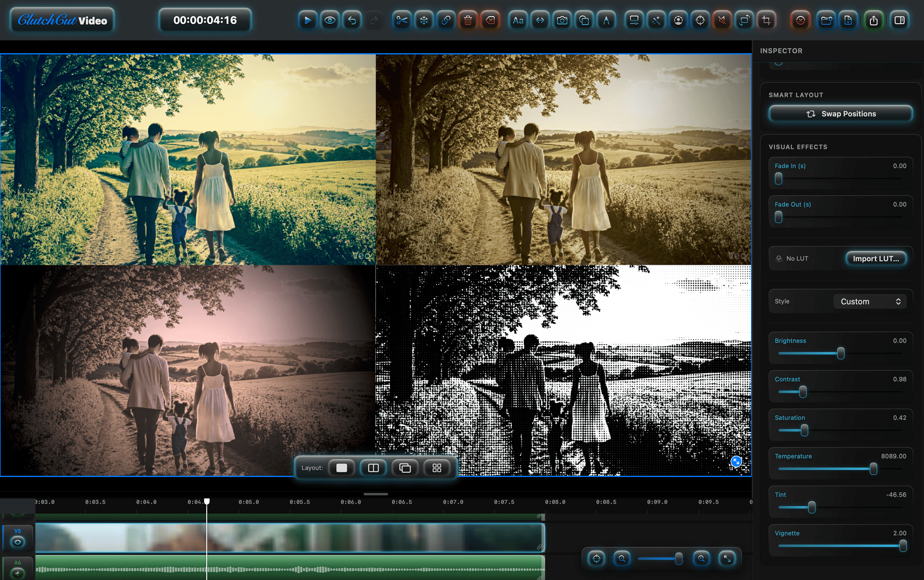Click the timeline playhead marker
This screenshot has width=924, height=580.
207,501
